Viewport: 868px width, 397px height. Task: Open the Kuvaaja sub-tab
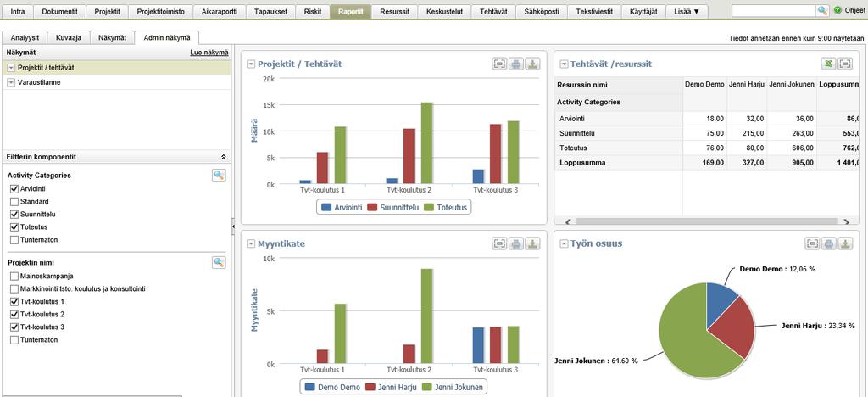coord(69,37)
